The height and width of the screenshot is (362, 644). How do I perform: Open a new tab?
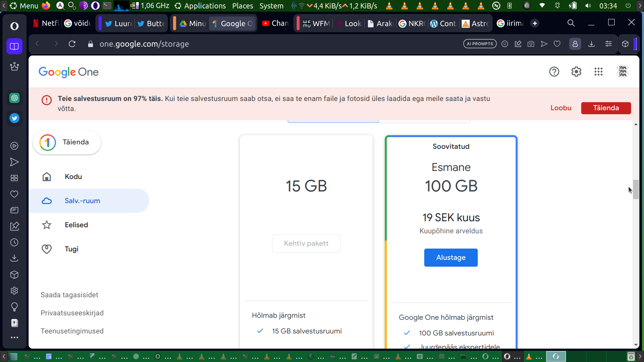click(535, 23)
